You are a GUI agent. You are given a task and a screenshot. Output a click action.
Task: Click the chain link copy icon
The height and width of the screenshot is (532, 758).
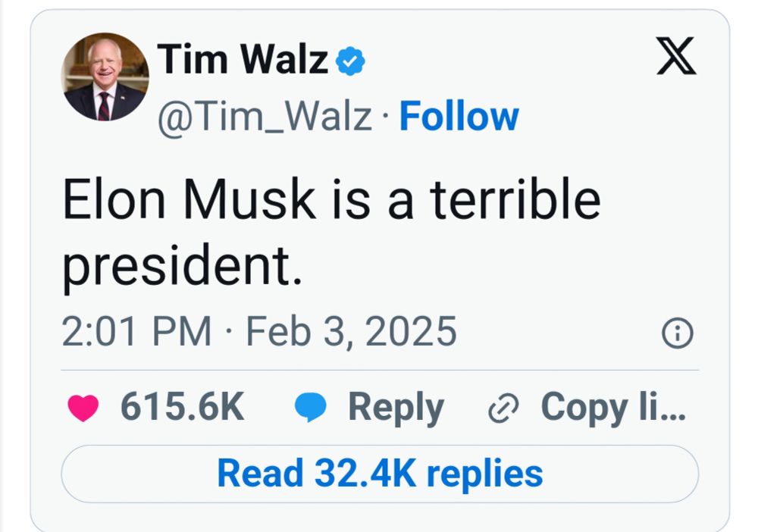pos(502,409)
